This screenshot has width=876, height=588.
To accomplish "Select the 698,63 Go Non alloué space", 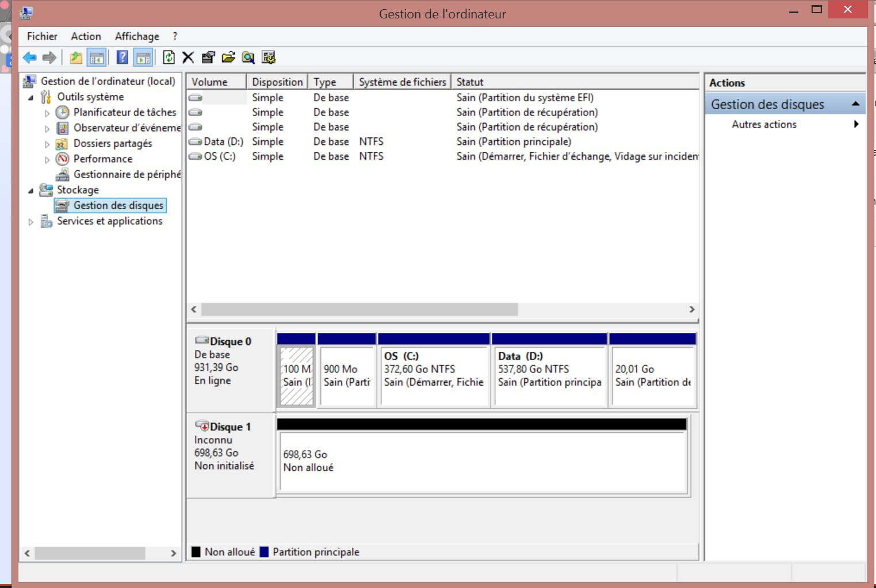I will [483, 456].
